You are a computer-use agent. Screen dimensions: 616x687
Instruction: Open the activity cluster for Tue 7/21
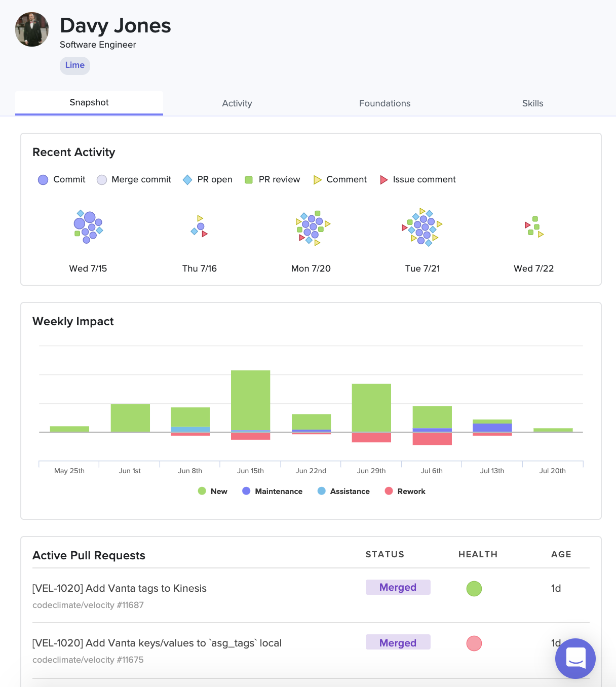(x=422, y=227)
